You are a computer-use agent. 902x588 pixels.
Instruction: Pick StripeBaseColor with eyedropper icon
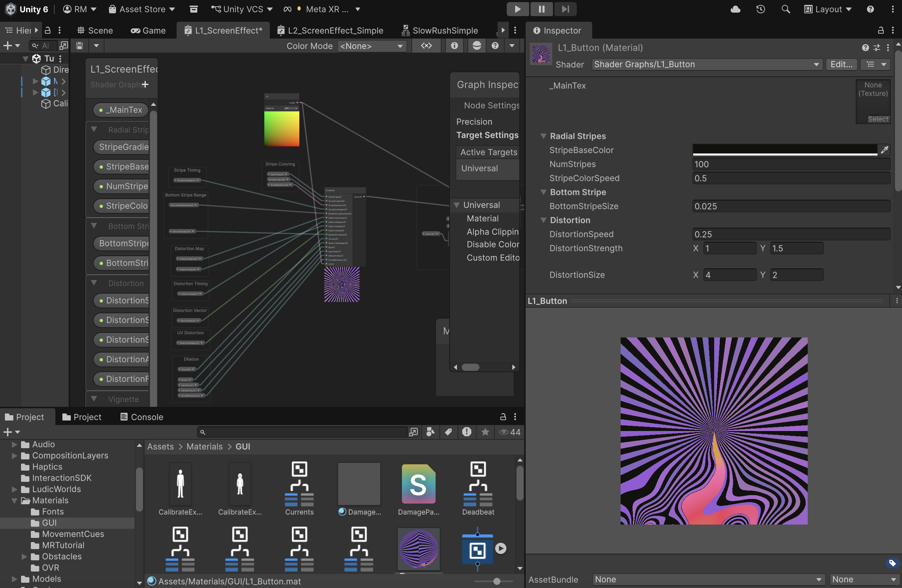coord(884,150)
